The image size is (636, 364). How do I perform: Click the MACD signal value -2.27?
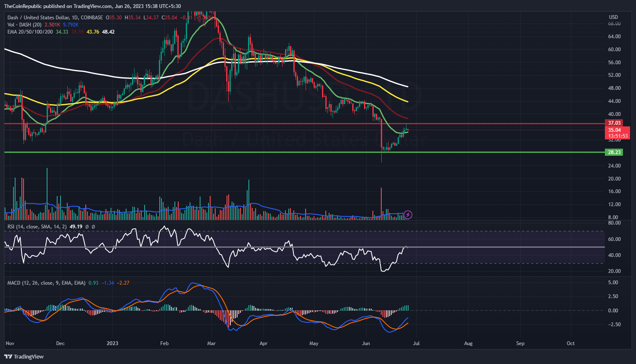coord(123,283)
